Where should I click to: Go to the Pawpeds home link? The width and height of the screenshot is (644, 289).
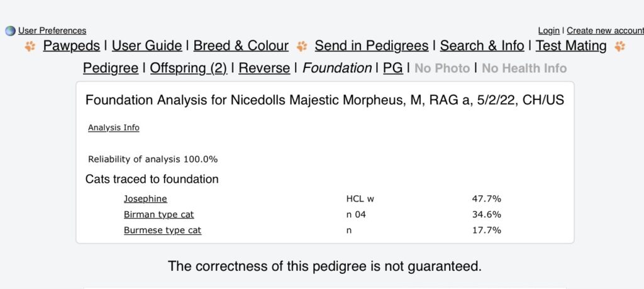click(x=72, y=46)
